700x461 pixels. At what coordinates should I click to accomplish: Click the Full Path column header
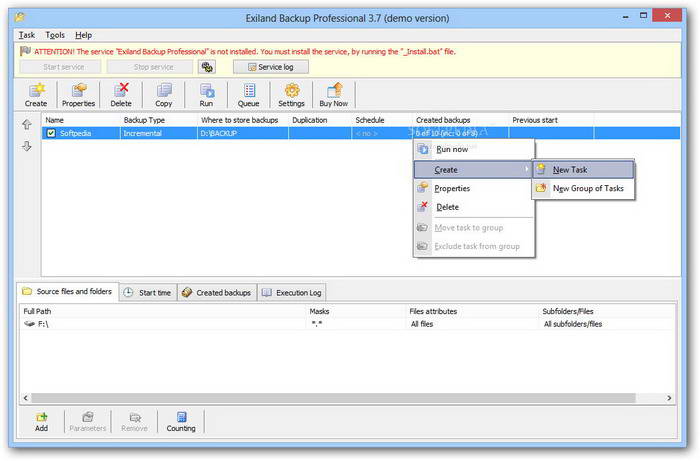pyautogui.click(x=163, y=311)
